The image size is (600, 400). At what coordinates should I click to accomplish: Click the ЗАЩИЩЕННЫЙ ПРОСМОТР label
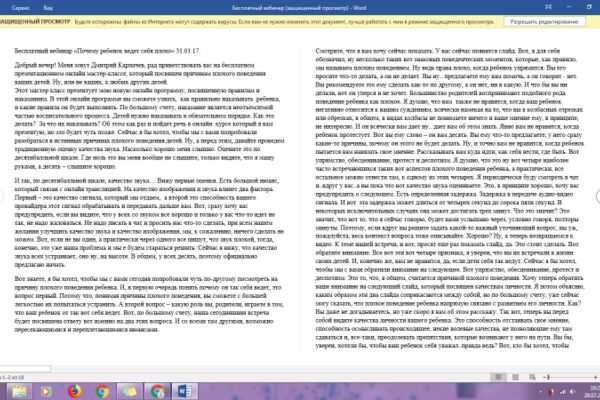(x=35, y=22)
